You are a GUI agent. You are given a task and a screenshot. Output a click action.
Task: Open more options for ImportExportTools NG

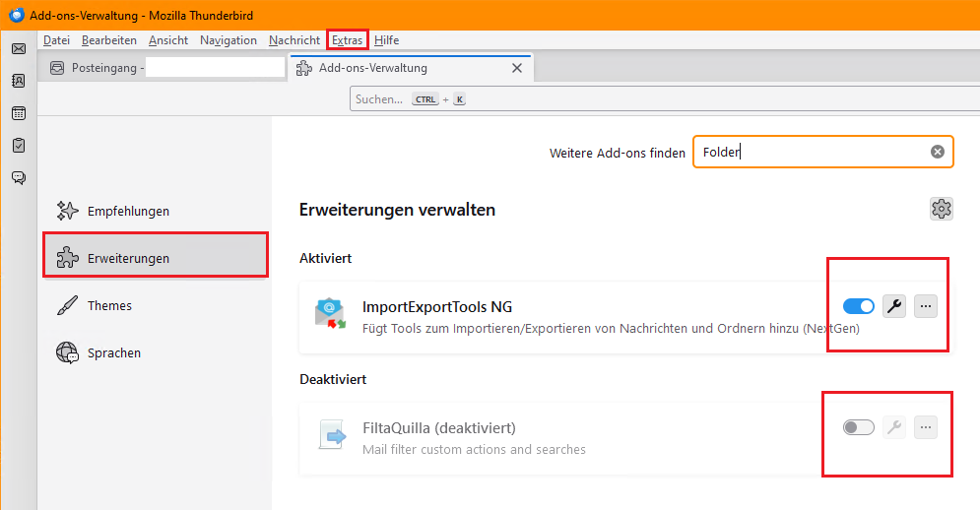click(926, 306)
